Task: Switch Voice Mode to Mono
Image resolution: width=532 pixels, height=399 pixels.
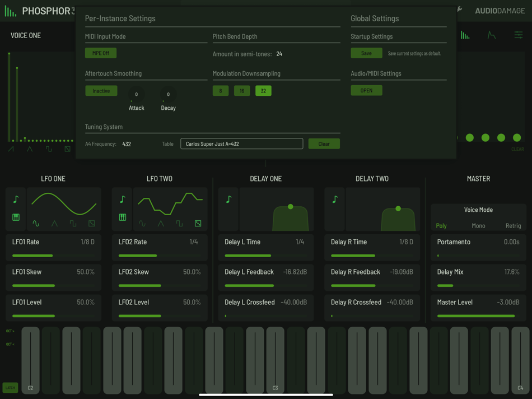Action: pos(479,225)
